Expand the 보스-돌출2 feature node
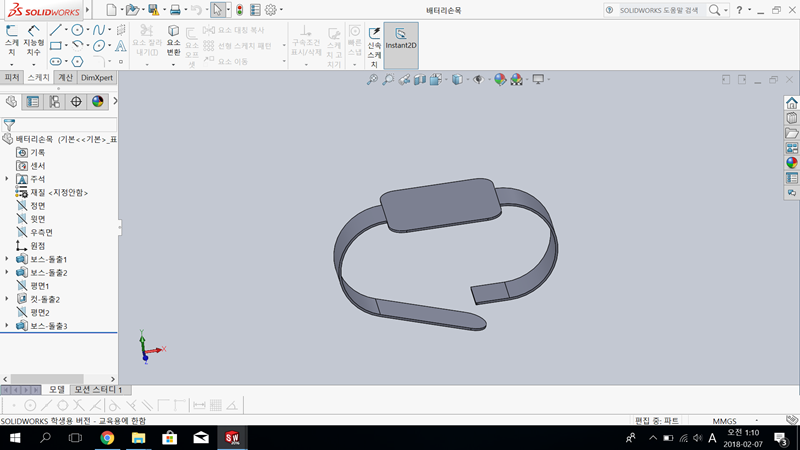The height and width of the screenshot is (450, 800). pos(7,272)
